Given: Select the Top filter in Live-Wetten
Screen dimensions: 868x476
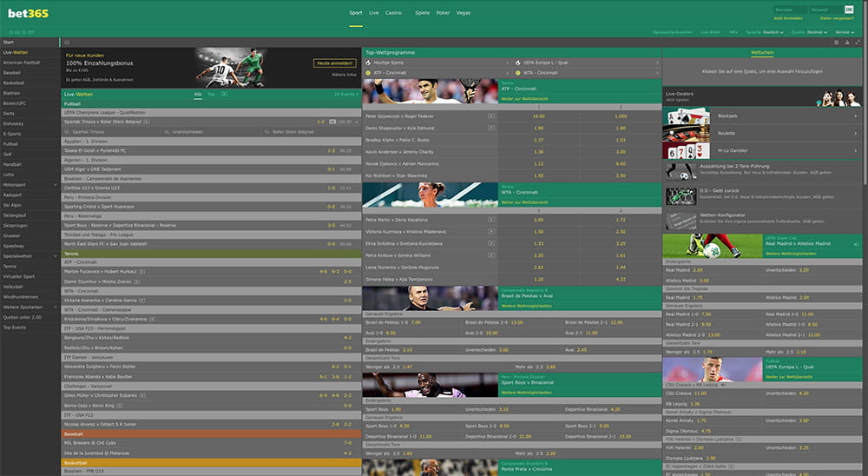Looking at the screenshot, I should [211, 94].
